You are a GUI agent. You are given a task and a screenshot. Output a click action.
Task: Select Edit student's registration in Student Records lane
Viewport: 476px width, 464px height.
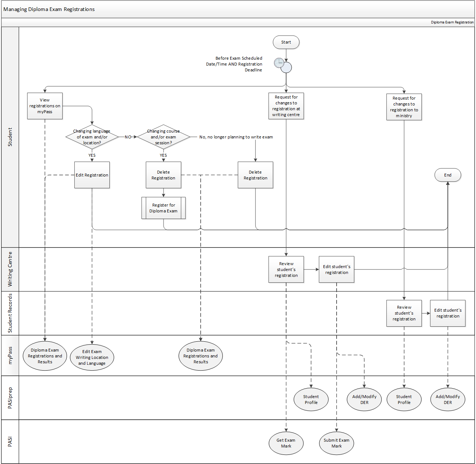(447, 313)
